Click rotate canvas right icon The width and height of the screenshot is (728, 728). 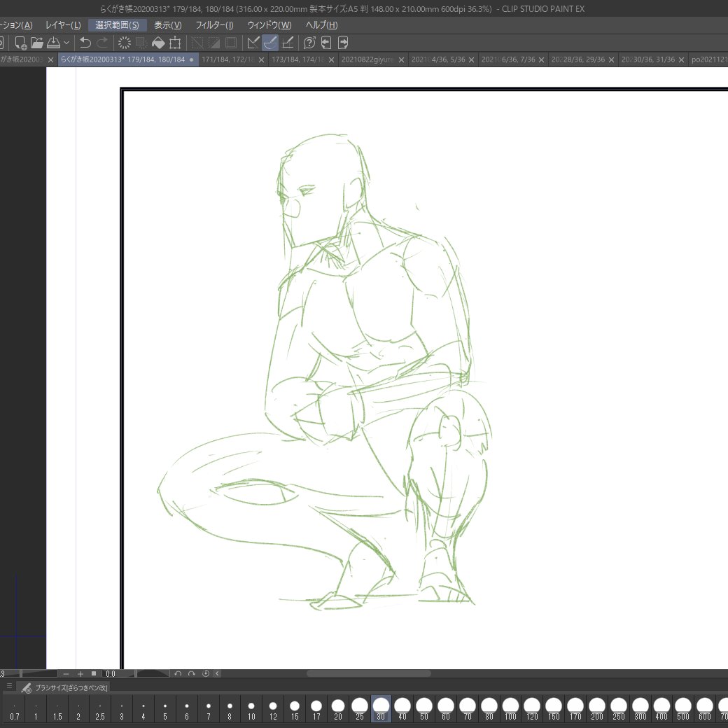click(191, 673)
